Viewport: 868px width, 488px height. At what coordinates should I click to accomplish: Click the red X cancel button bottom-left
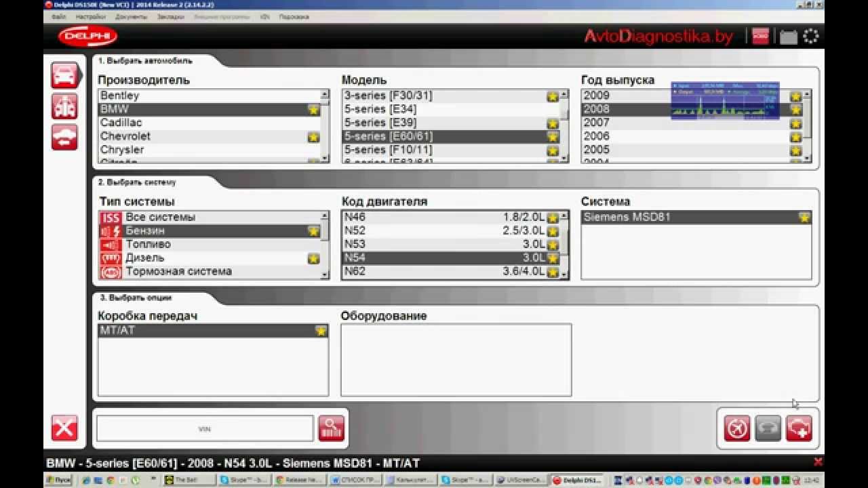click(x=65, y=428)
